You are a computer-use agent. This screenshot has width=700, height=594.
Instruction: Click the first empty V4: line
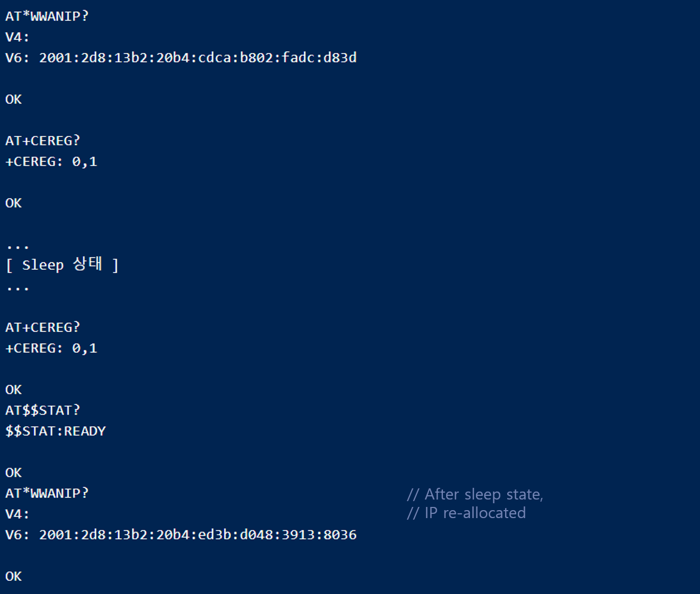coord(18,37)
